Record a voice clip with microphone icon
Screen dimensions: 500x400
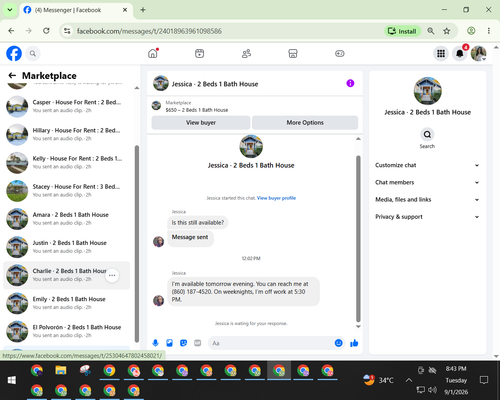pyautogui.click(x=155, y=343)
